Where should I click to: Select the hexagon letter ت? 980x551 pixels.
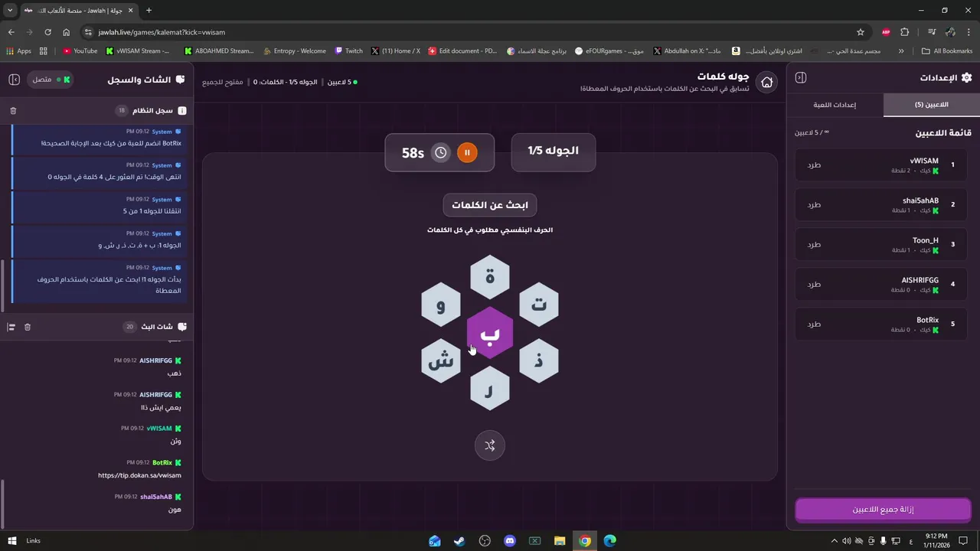point(539,305)
